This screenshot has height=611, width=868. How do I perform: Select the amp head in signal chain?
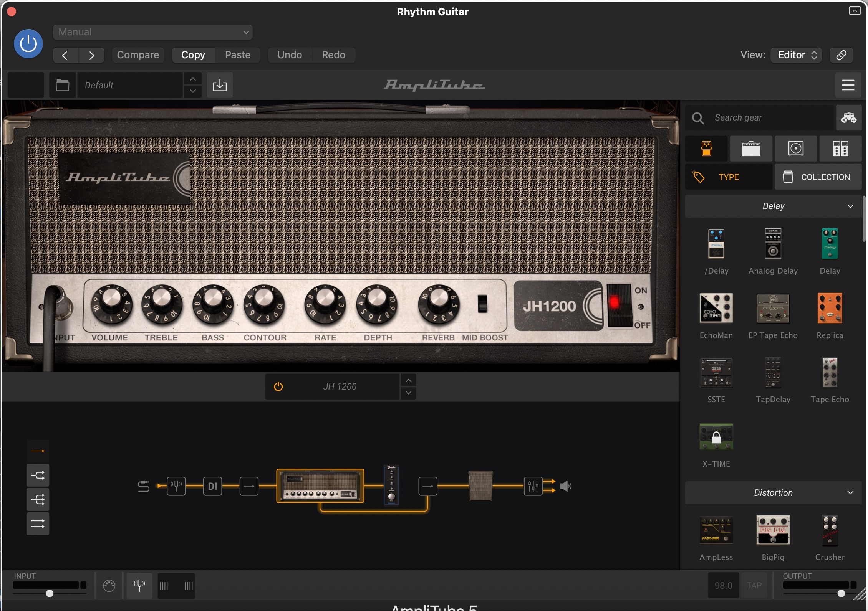[x=320, y=486]
